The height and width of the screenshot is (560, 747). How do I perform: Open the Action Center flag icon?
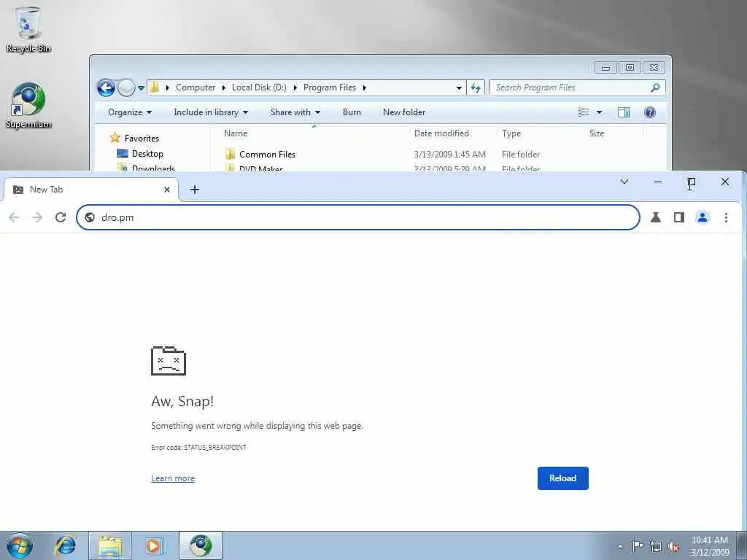637,546
